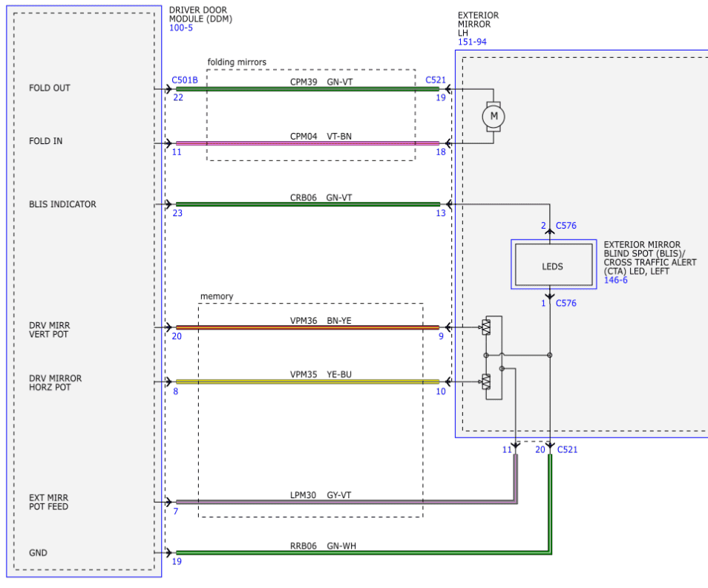Open the 146-6 BLIS LED reference link

point(615,280)
